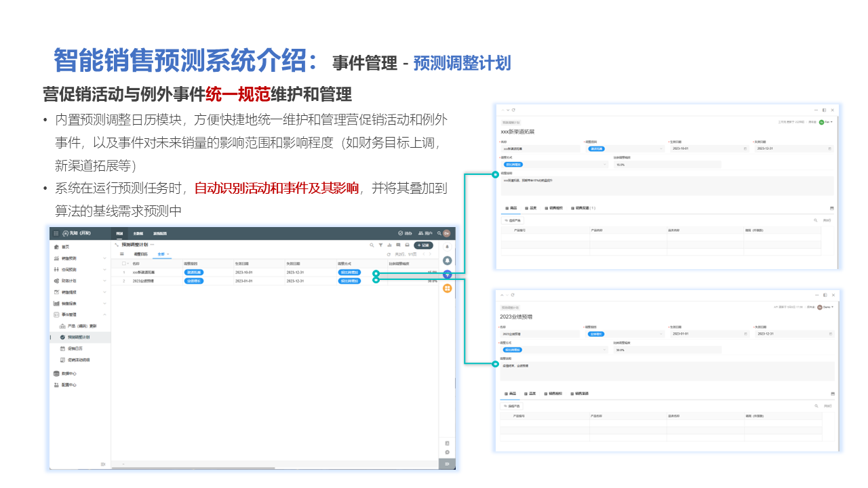Screen dimensions: 868x488
Task: Click the orange grid app icon on right rail
Action: coord(448,289)
